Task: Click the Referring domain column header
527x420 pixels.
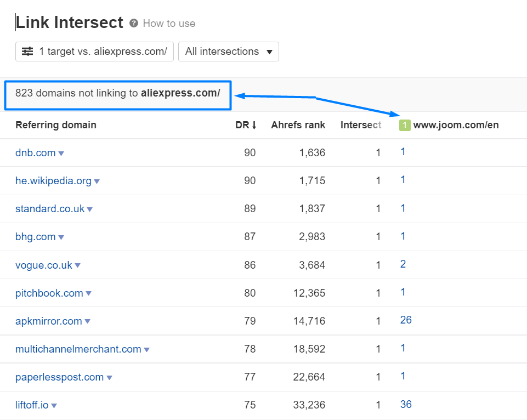Action: click(x=56, y=125)
